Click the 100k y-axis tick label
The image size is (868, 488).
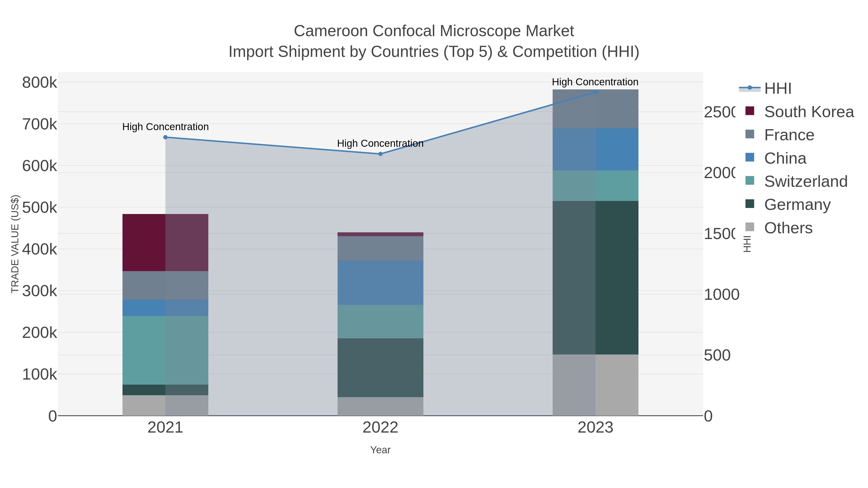pos(40,374)
